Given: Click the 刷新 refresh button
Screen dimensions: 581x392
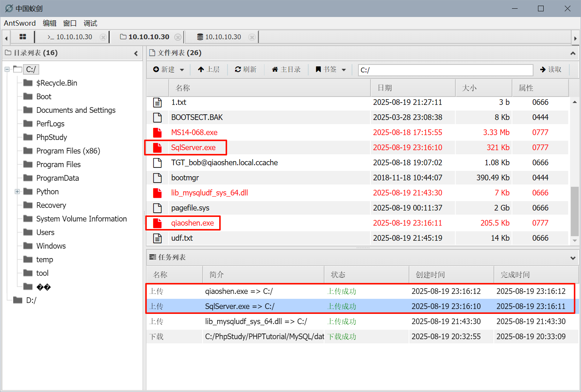Looking at the screenshot, I should pos(246,69).
